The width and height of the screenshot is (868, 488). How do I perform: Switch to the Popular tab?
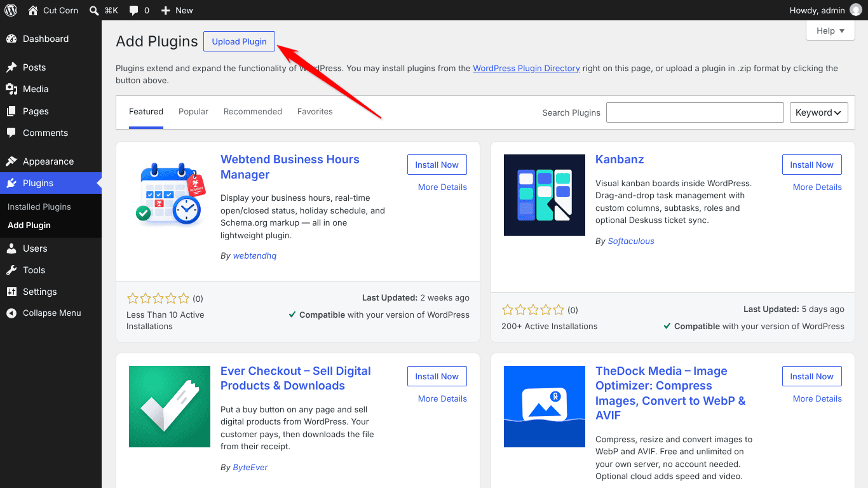coord(193,112)
